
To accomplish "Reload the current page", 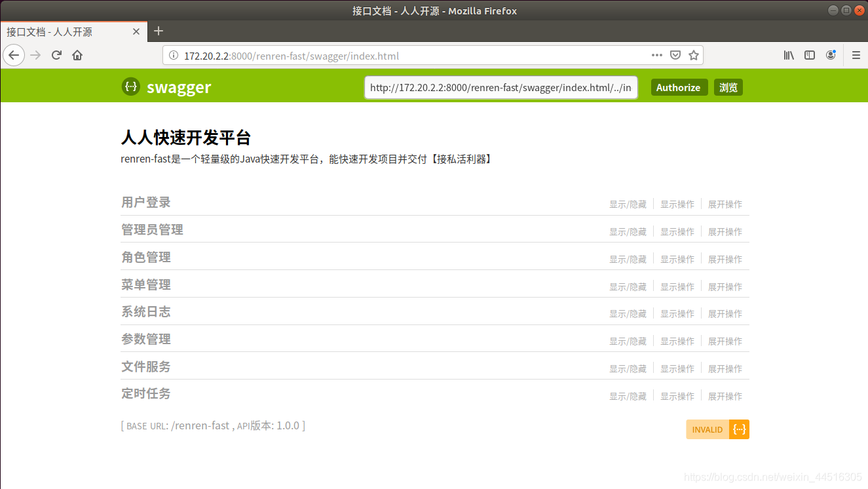I will point(56,55).
